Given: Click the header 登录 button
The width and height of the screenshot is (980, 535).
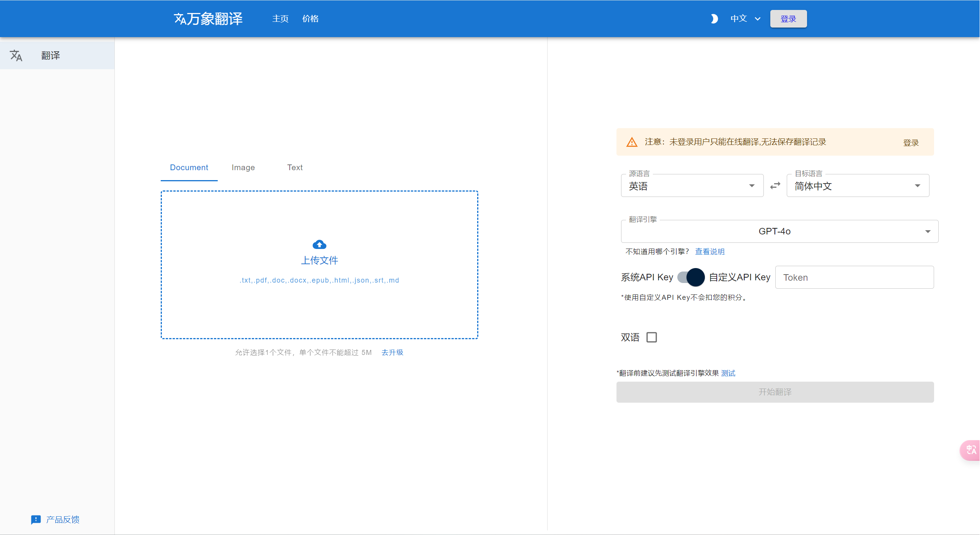Looking at the screenshot, I should point(788,19).
